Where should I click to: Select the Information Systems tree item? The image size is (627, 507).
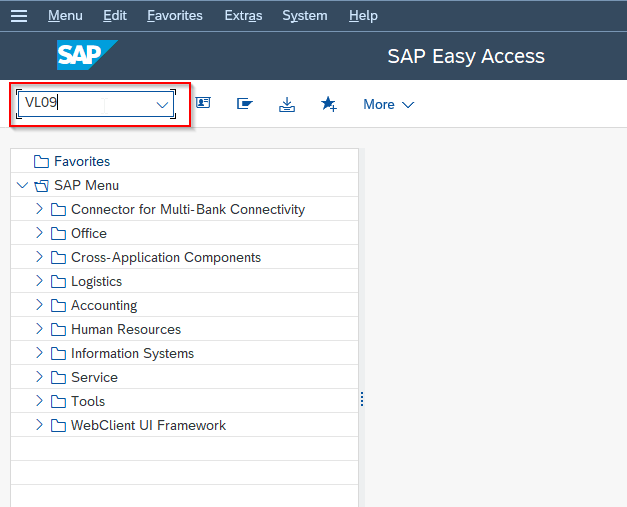pos(132,353)
